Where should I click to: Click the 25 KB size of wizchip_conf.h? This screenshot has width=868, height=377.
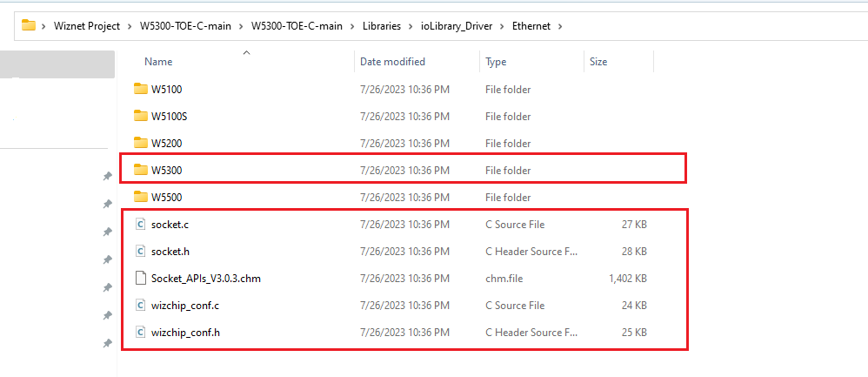pos(634,333)
